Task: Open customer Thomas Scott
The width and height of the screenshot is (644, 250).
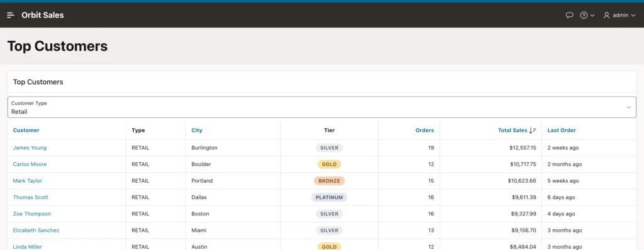Action: 30,197
